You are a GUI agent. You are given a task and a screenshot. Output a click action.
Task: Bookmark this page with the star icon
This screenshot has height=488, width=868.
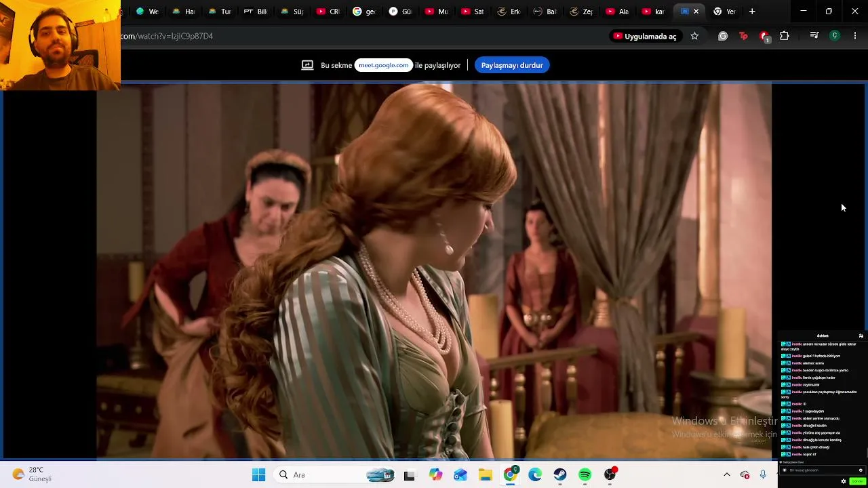click(x=694, y=36)
